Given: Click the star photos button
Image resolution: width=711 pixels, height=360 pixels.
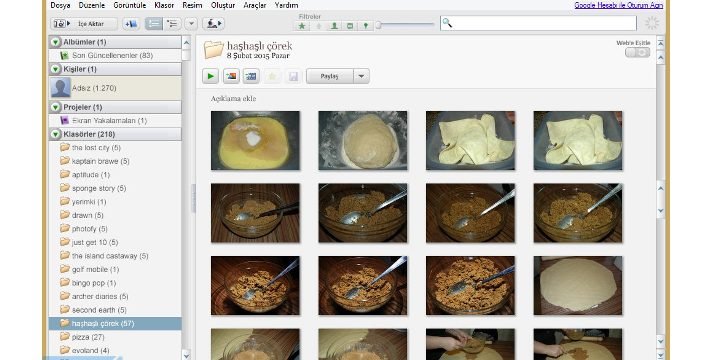Looking at the screenshot, I should 272,76.
